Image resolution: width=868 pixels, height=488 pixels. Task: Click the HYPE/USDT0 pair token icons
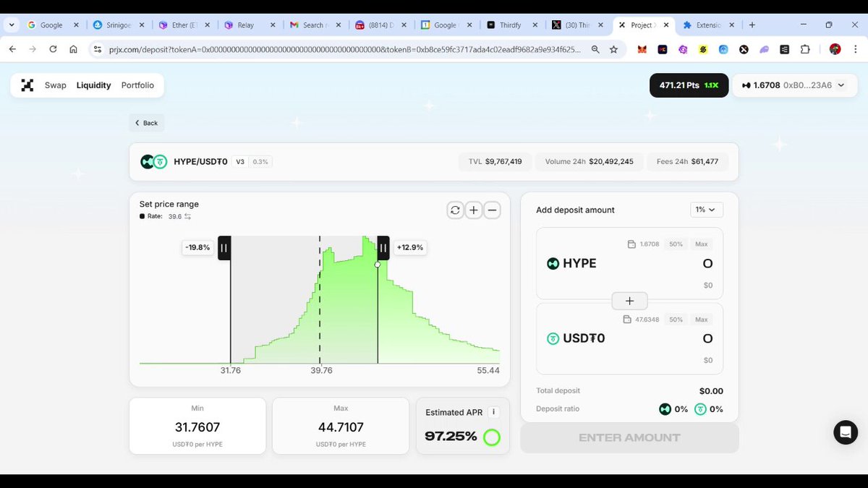click(x=154, y=162)
